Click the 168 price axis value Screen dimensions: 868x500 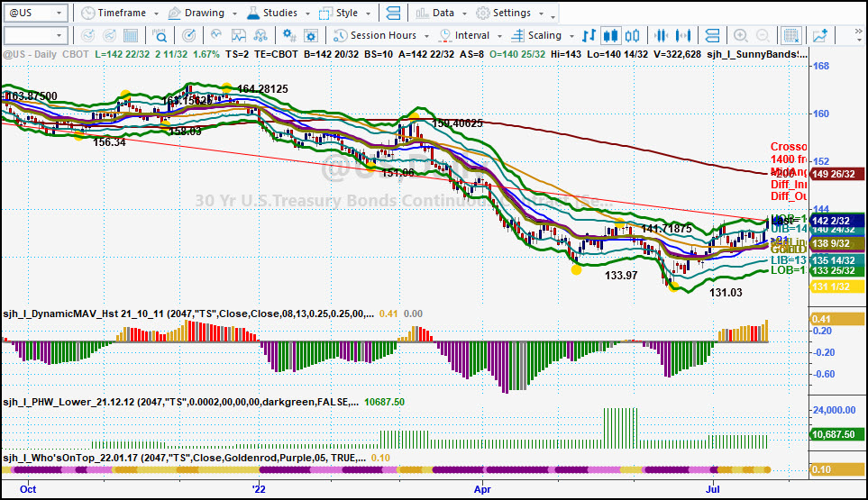click(x=821, y=66)
